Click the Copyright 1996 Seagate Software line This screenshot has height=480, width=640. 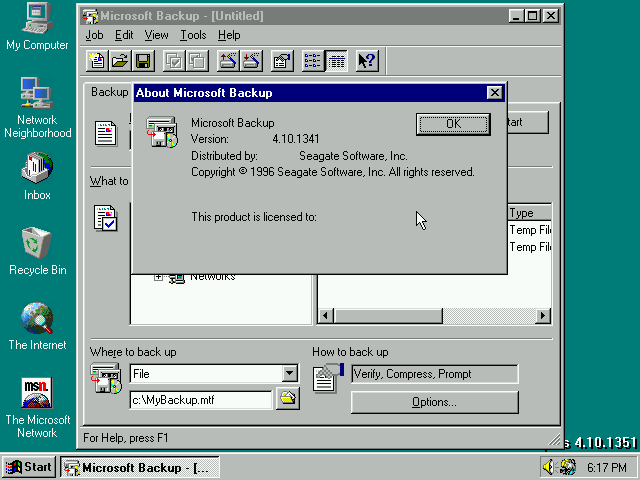[x=333, y=172]
